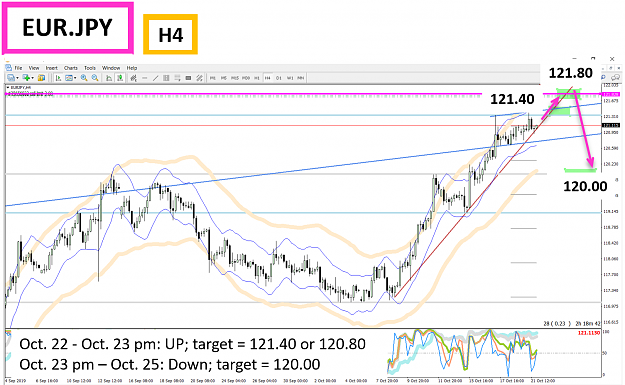Select the Fibonacci Retracement tool icon
The width and height of the screenshot is (625, 385).
177,78
